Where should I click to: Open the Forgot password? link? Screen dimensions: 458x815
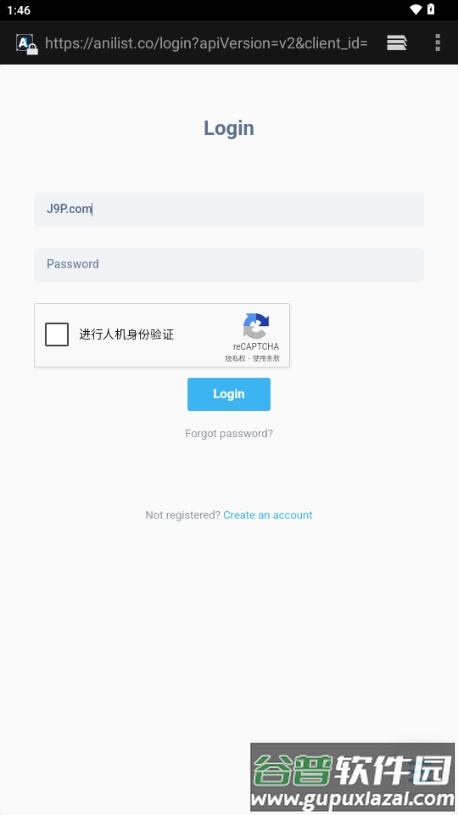[229, 433]
